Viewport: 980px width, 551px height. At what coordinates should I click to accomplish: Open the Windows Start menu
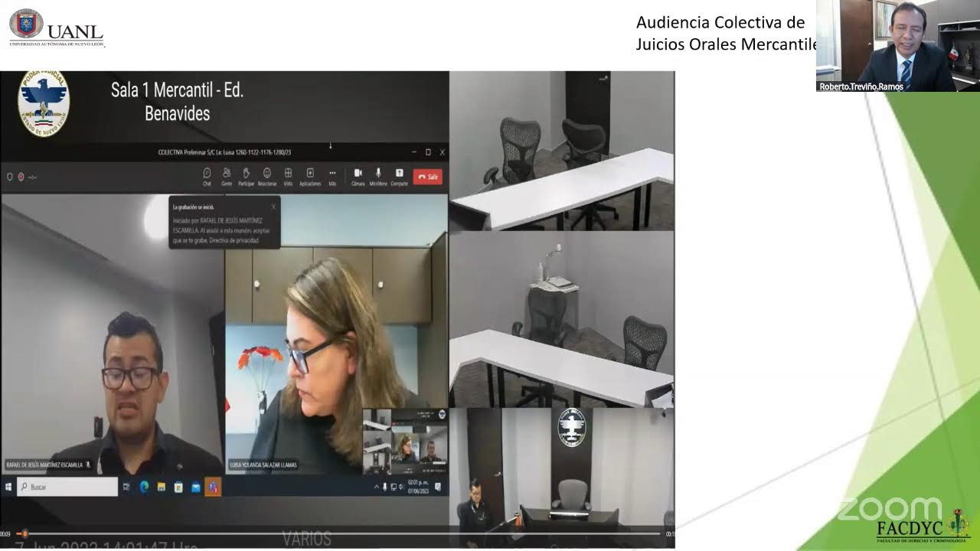click(8, 487)
